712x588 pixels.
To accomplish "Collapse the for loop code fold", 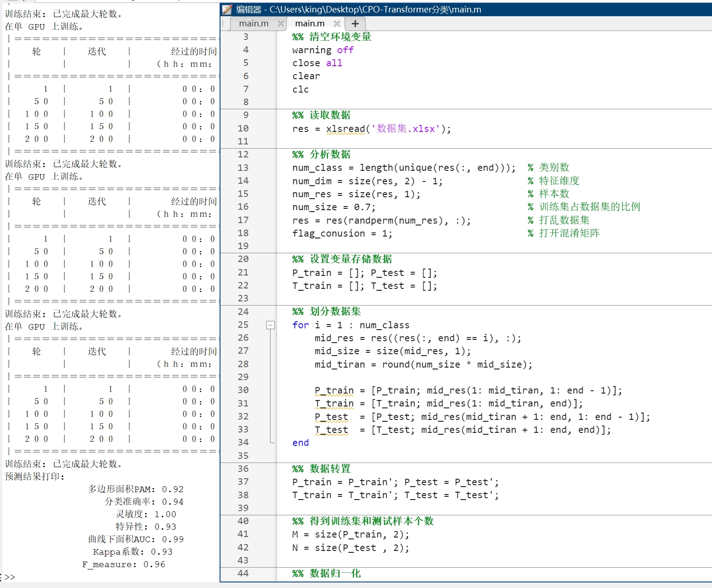I will 271,325.
